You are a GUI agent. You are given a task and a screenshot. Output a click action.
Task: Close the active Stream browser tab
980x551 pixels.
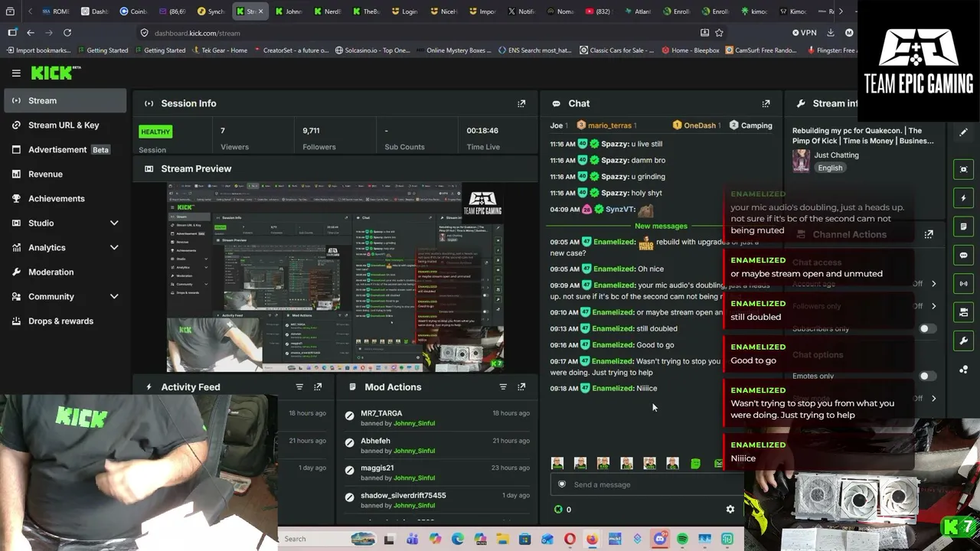click(x=260, y=11)
